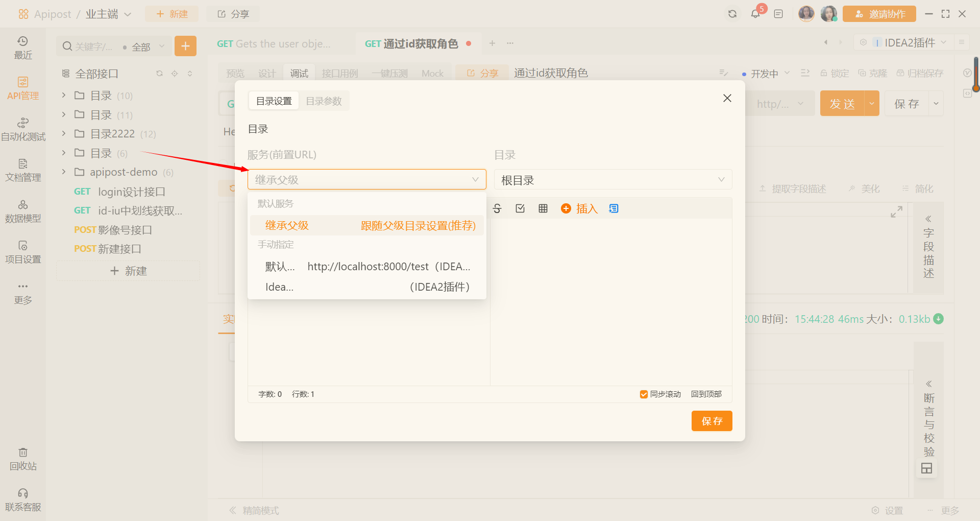Click the orange 保存 button in dialog

click(712, 421)
